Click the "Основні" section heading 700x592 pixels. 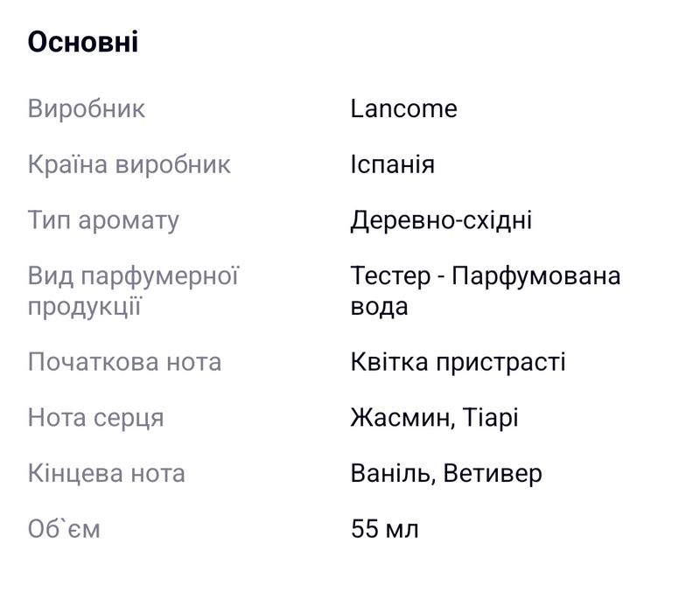pos(83,42)
